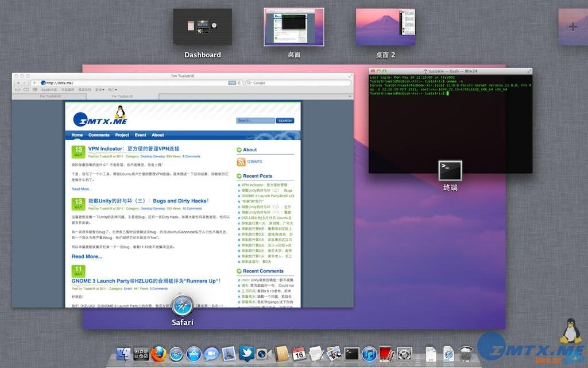588x368 pixels.
Task: Launch iChat from the Dock
Action: point(211,354)
